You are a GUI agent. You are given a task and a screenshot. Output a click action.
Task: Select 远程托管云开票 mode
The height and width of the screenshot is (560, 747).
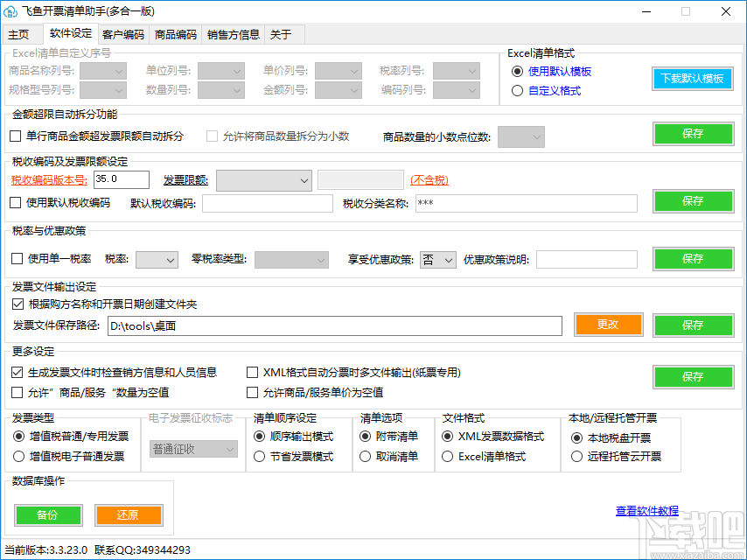(x=576, y=454)
